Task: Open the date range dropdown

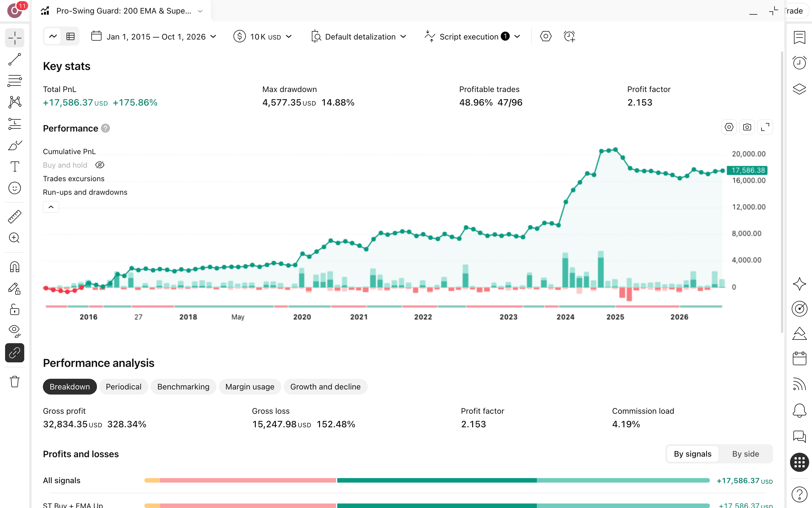Action: click(x=154, y=37)
